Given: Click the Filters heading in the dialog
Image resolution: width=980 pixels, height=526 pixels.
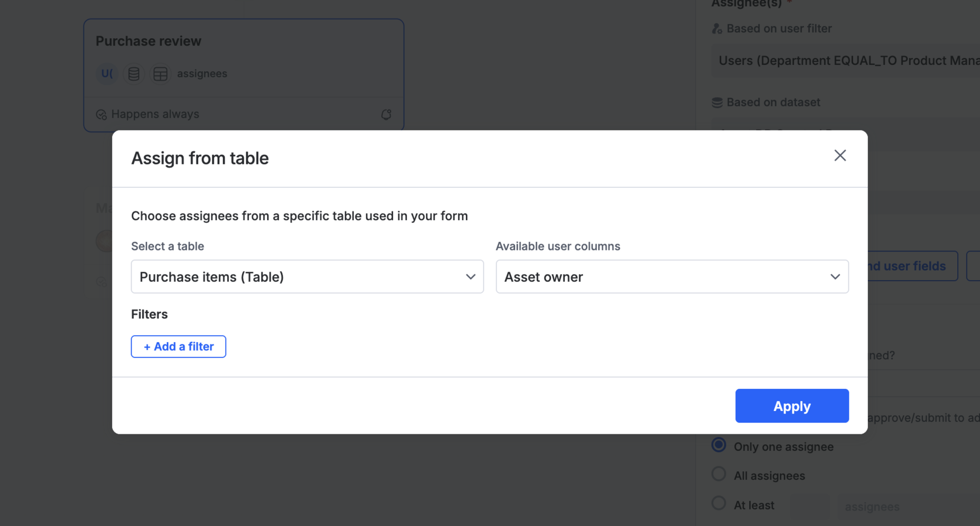Looking at the screenshot, I should [149, 314].
